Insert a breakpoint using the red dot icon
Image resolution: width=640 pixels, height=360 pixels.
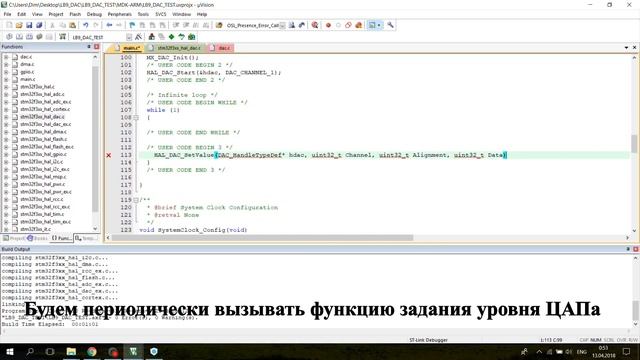pyautogui.click(x=328, y=25)
